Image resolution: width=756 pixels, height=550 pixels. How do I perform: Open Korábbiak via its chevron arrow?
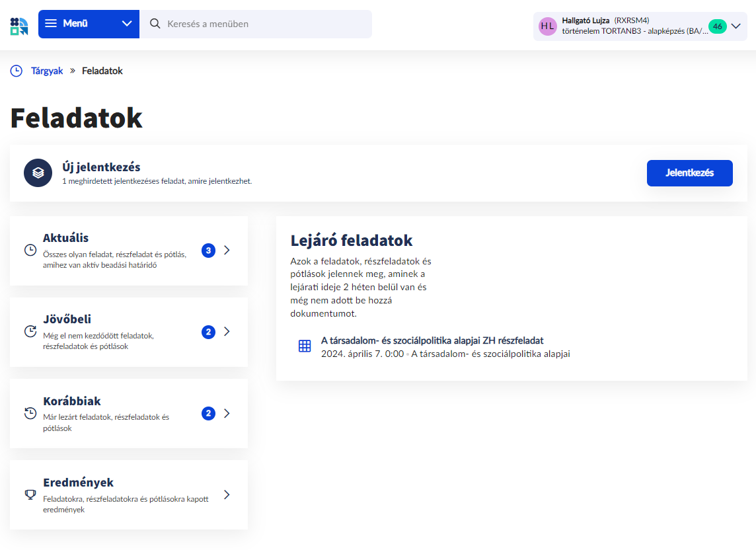(227, 413)
